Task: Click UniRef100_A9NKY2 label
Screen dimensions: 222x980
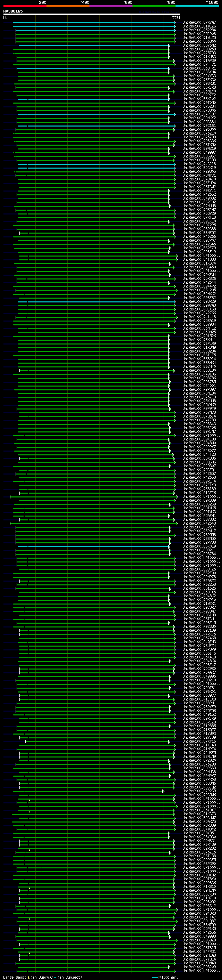Action: coord(199,118)
